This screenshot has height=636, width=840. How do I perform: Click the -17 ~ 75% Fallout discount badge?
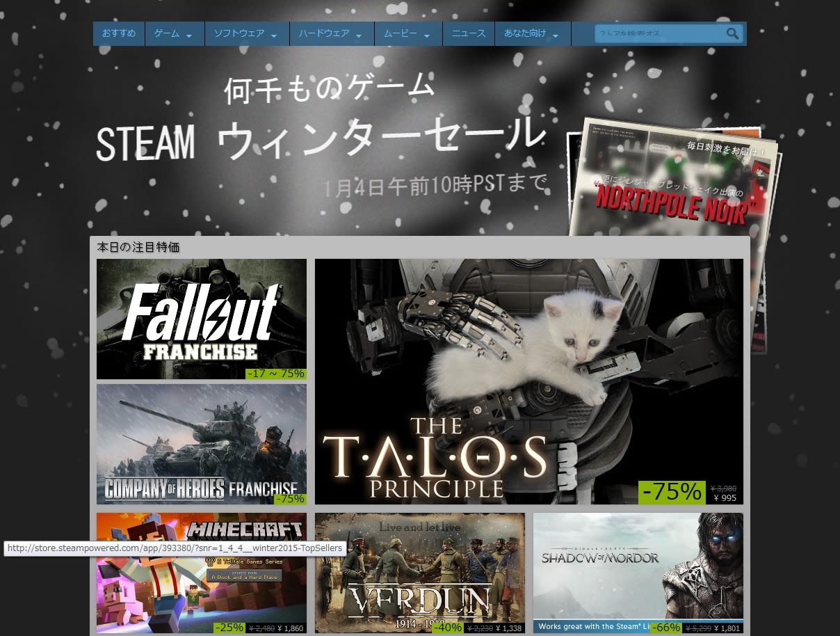click(x=276, y=374)
